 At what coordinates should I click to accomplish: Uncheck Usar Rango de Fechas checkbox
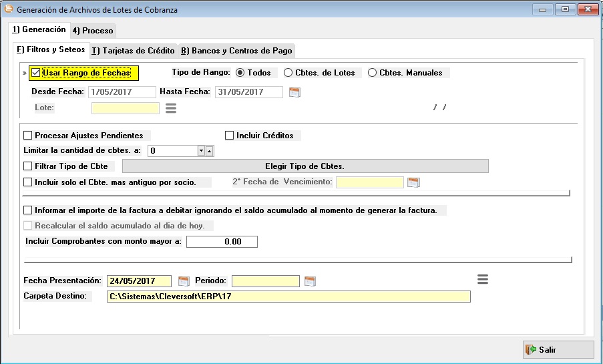(x=36, y=73)
